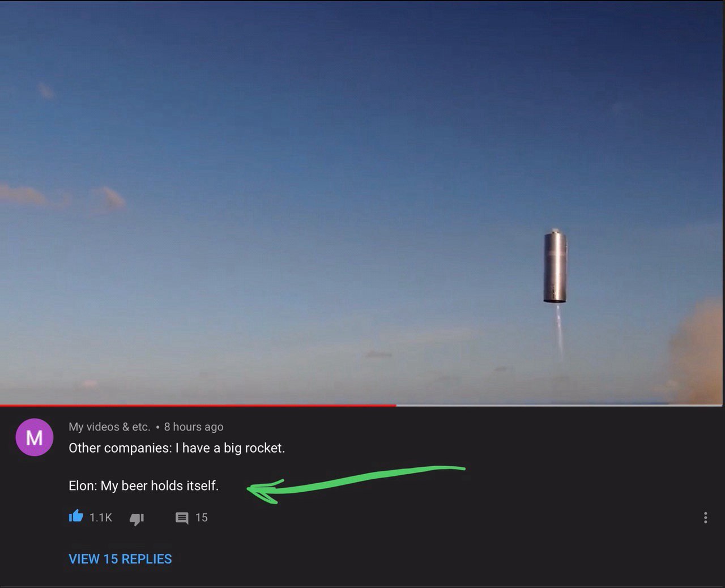Dislike the comment with thumbs-down icon
The width and height of the screenshot is (725, 588).
pos(137,518)
